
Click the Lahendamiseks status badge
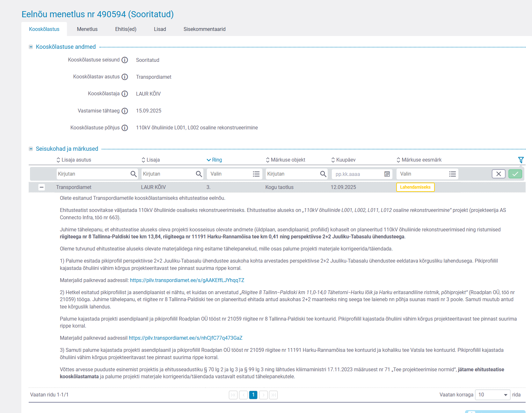click(x=415, y=187)
